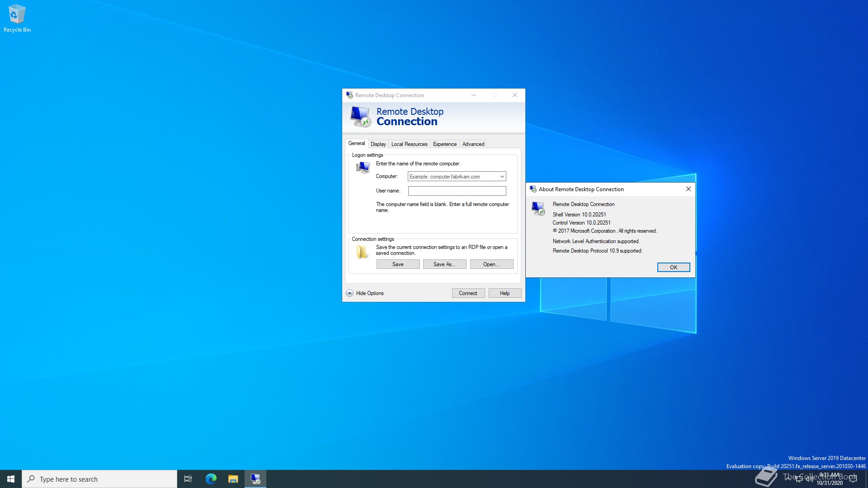The image size is (868, 488).
Task: Open the Action Center notification icon
Action: pos(853,479)
